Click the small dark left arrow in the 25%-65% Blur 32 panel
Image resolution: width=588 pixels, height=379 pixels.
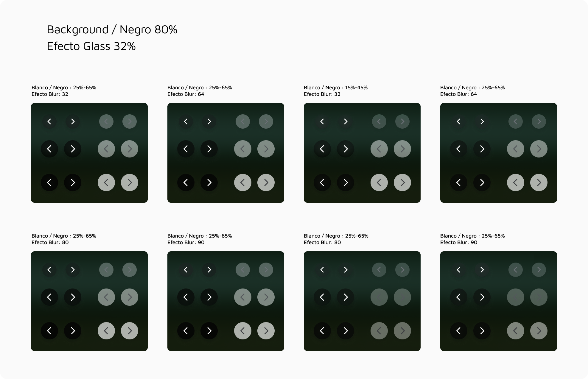49,121
